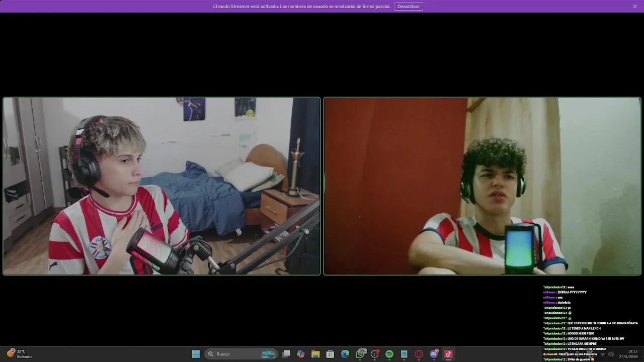Launch Copilot from the taskbar
Image resolution: width=644 pixels, height=362 pixels.
tap(301, 354)
